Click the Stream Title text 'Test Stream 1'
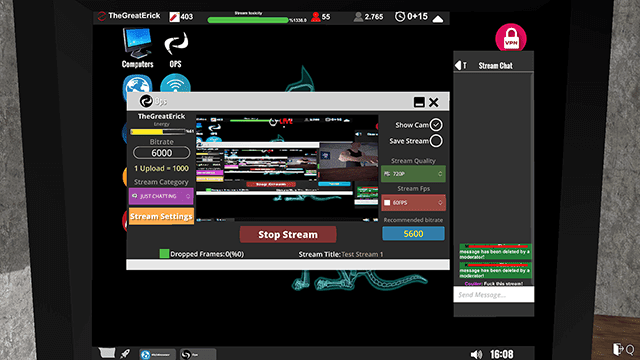Viewport: 640px width, 360px height. point(362,254)
